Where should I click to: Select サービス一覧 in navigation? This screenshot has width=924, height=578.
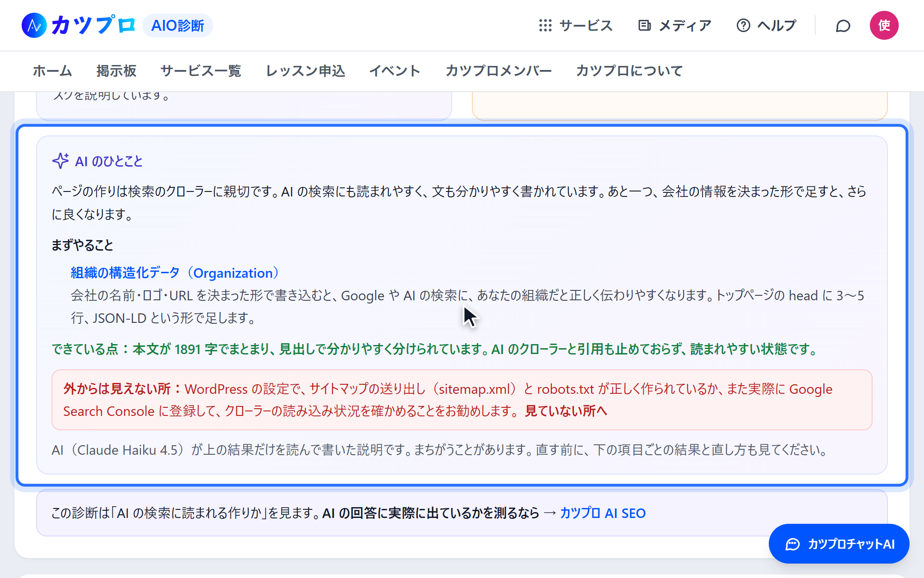click(x=201, y=71)
